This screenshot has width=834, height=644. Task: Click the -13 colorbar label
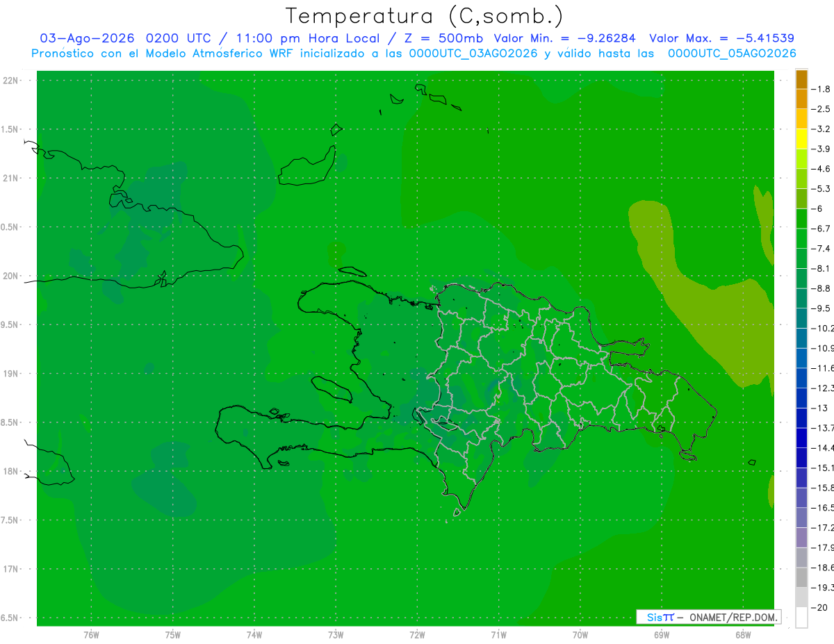pos(819,408)
